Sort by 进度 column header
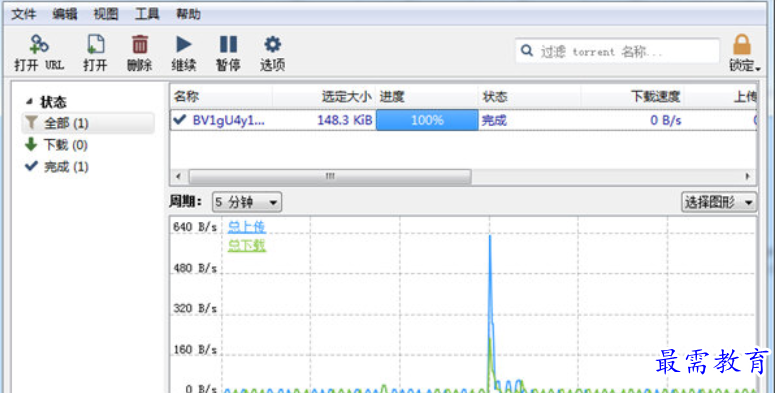Viewport: 777px width, 393px height. (427, 96)
